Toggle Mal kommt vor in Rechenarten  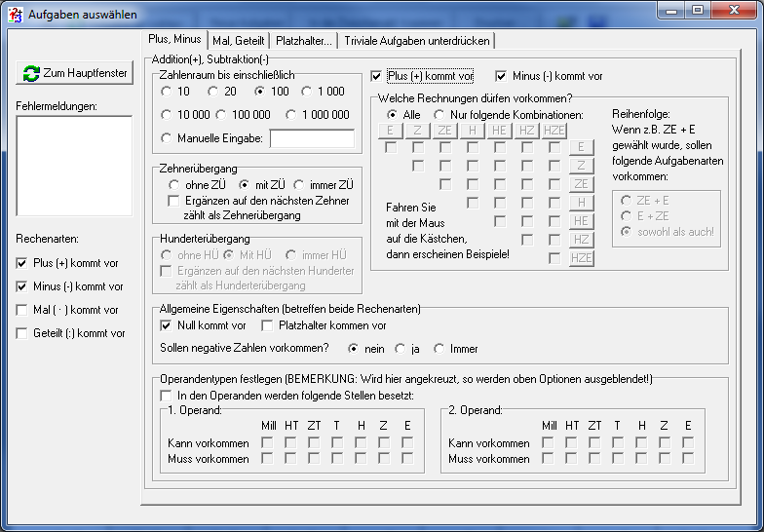[x=22, y=310]
